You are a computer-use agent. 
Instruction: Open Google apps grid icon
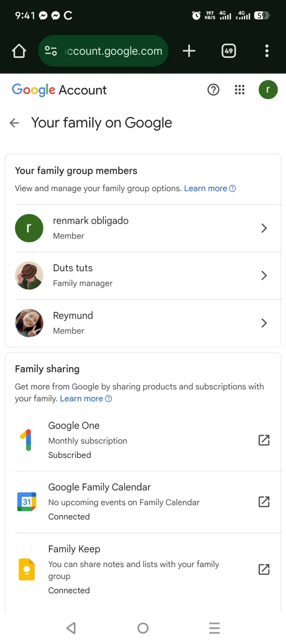pyautogui.click(x=240, y=90)
